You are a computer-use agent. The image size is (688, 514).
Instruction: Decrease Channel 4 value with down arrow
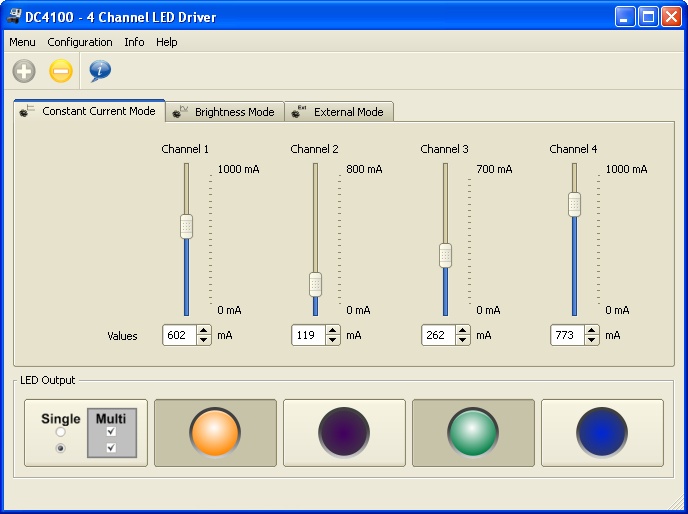[591, 340]
